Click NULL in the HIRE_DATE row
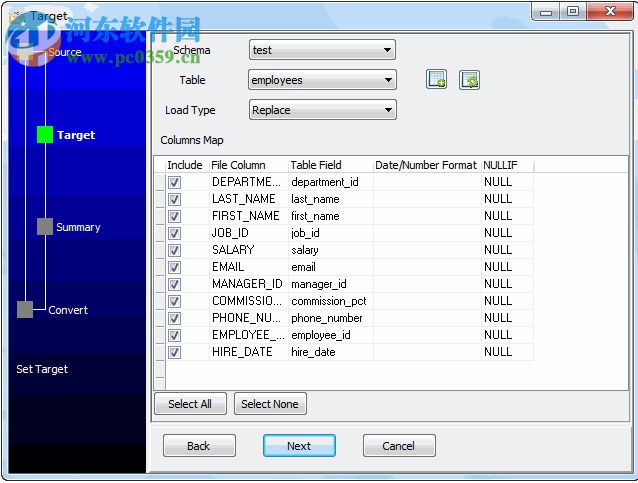The image size is (638, 483). pos(507,352)
